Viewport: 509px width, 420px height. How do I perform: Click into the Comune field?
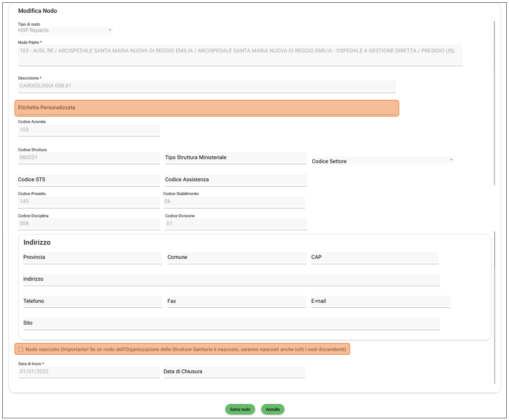point(236,258)
